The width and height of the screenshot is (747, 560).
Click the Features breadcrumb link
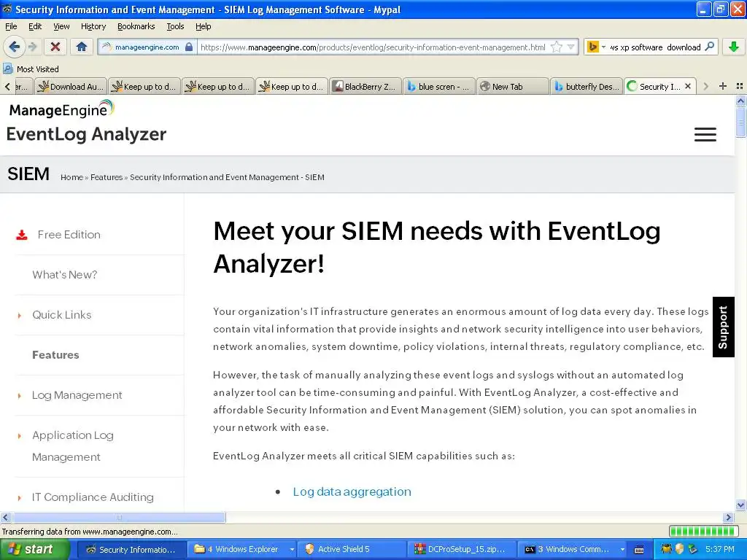click(107, 177)
